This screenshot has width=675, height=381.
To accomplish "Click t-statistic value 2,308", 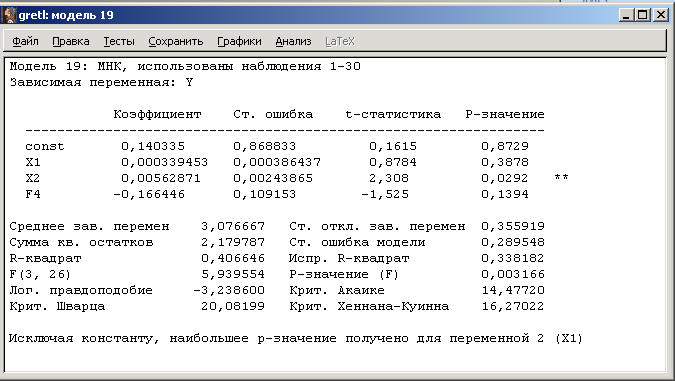I will (389, 178).
